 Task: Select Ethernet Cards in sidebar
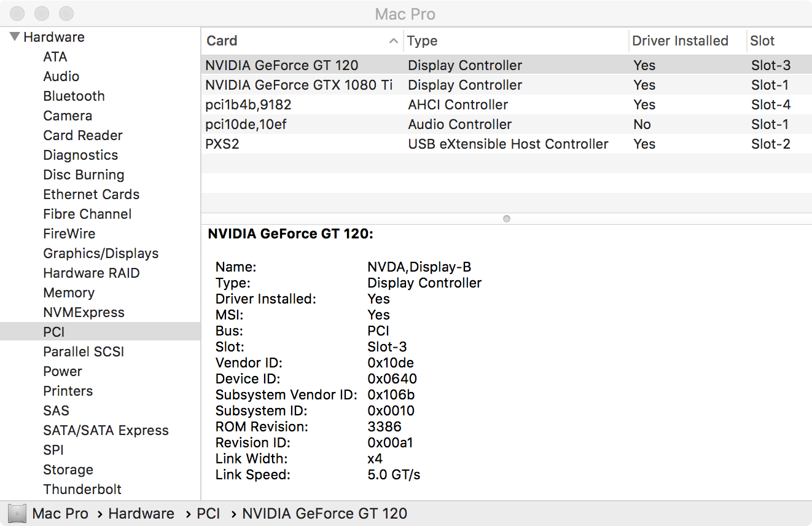(x=92, y=194)
